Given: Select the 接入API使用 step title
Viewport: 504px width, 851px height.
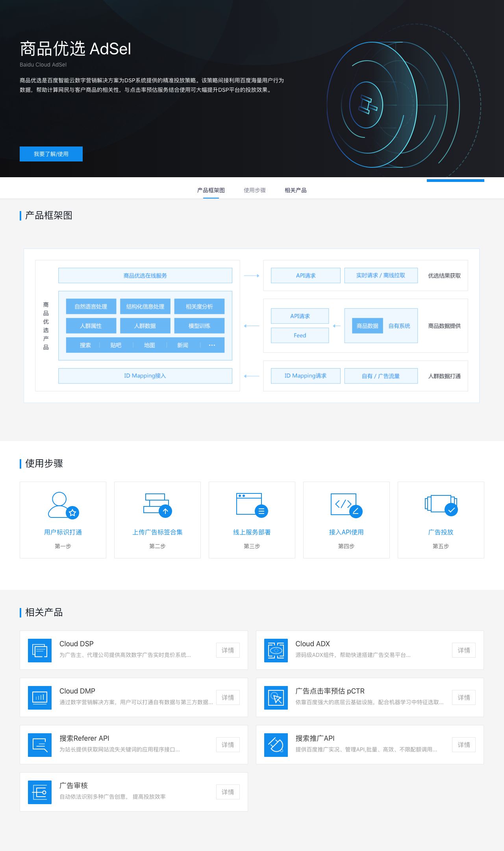Looking at the screenshot, I should (x=346, y=532).
